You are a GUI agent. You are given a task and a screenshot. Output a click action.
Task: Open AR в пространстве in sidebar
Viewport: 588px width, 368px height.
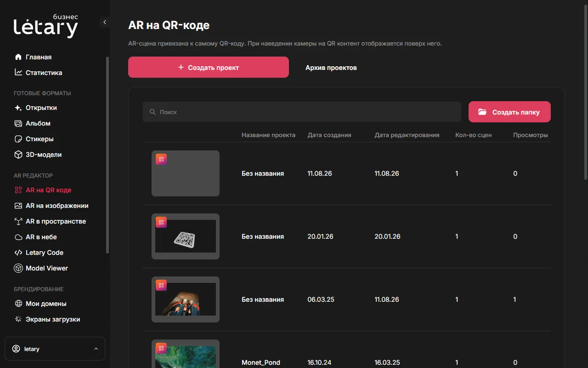(56, 221)
